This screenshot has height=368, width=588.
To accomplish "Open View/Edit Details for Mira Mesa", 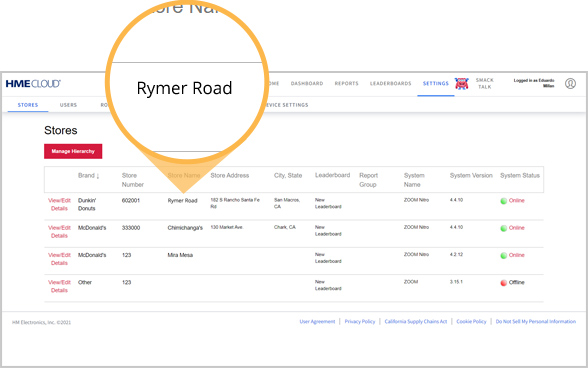I will (x=59, y=259).
